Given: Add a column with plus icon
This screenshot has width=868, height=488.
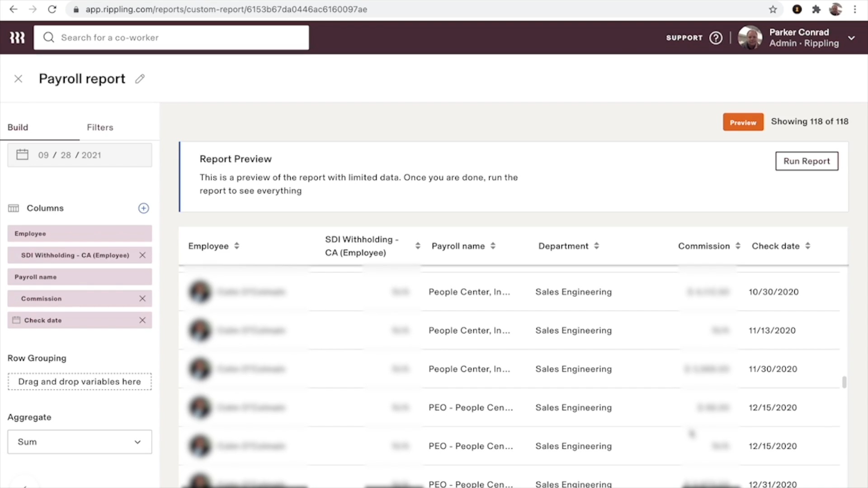Looking at the screenshot, I should coord(143,208).
